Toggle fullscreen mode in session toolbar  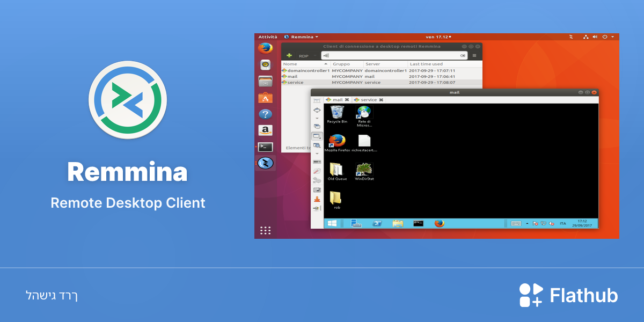tap(317, 110)
